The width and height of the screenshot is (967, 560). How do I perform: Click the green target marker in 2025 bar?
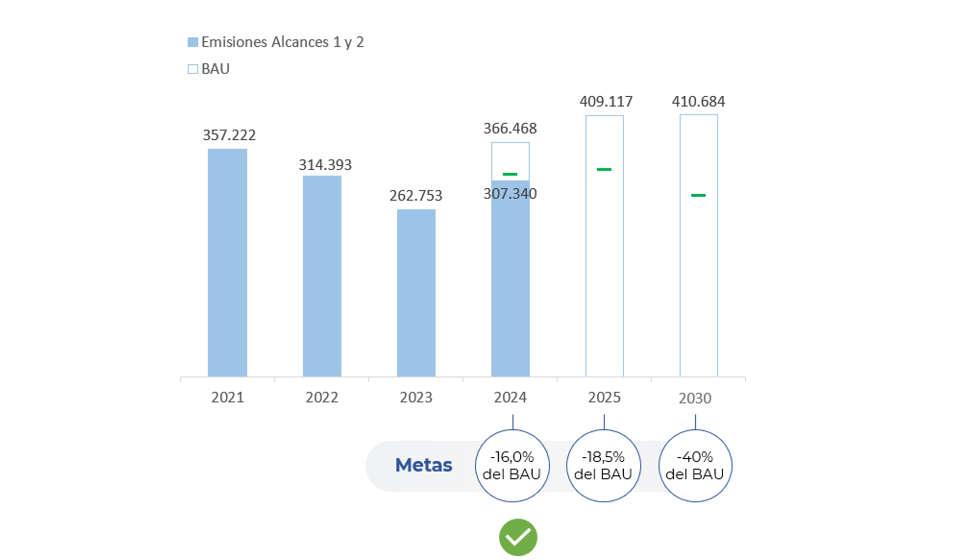(604, 169)
